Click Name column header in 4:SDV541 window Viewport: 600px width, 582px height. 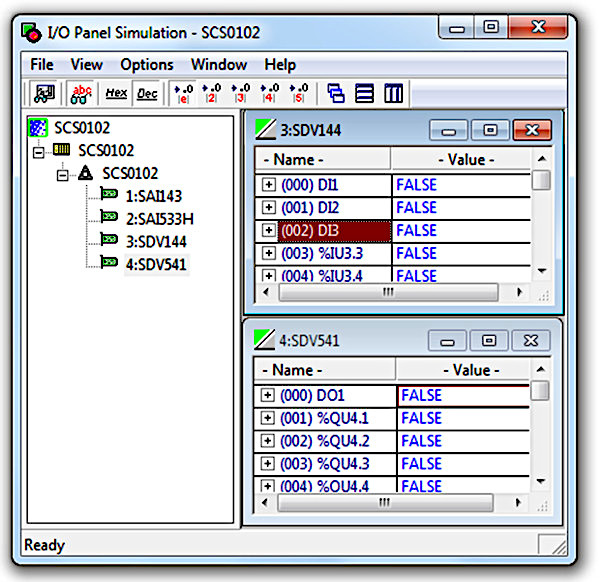pyautogui.click(x=324, y=370)
